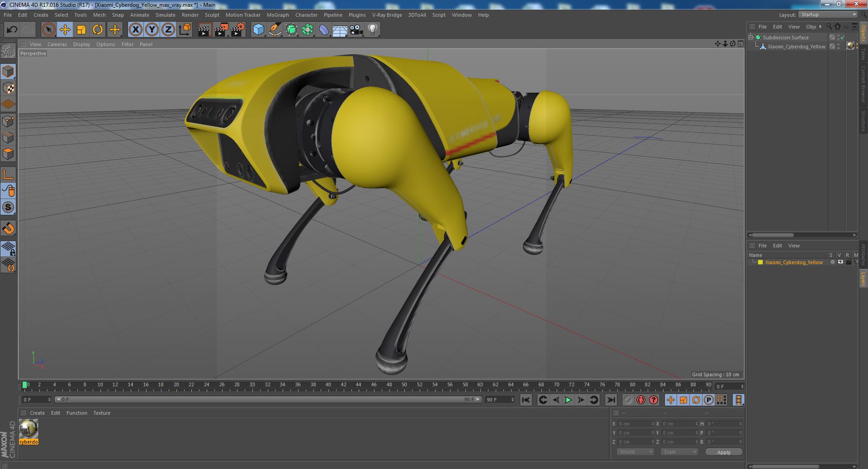Toggle solo for Xiaomi_Cyberdog_Yellow layer
This screenshot has height=469, width=868.
832,262
